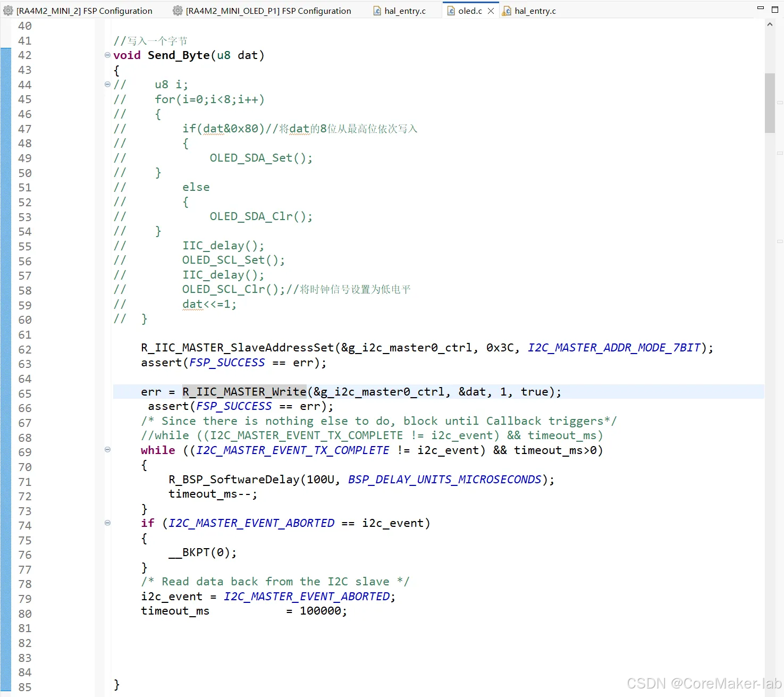This screenshot has height=697, width=784.
Task: Click commented OLED_SCL_Set() call
Action: [233, 260]
